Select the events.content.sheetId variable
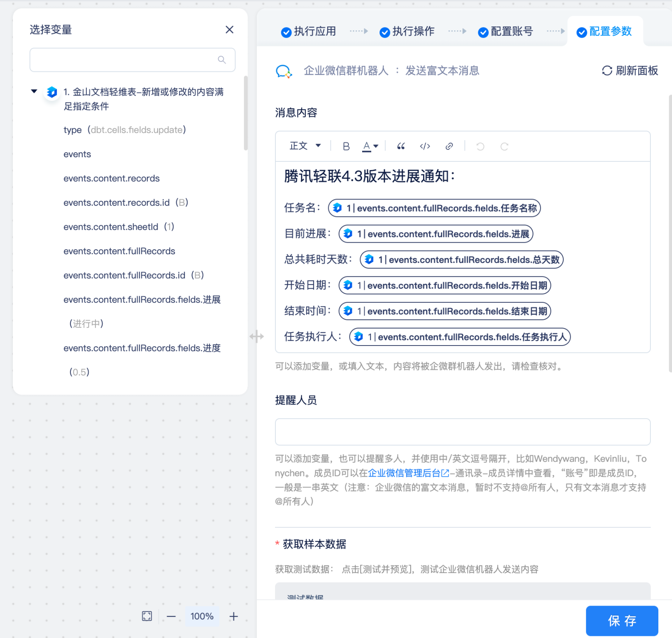This screenshot has width=672, height=638. tap(119, 227)
